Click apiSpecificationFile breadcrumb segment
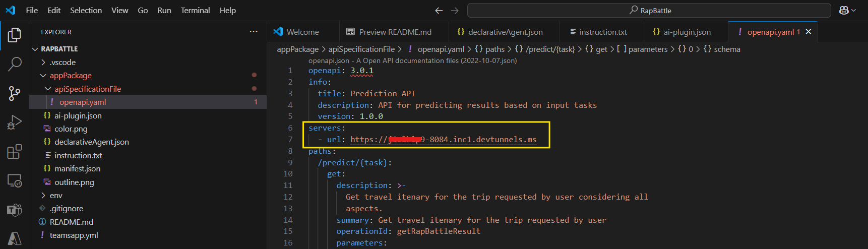The height and width of the screenshot is (249, 868). click(361, 49)
